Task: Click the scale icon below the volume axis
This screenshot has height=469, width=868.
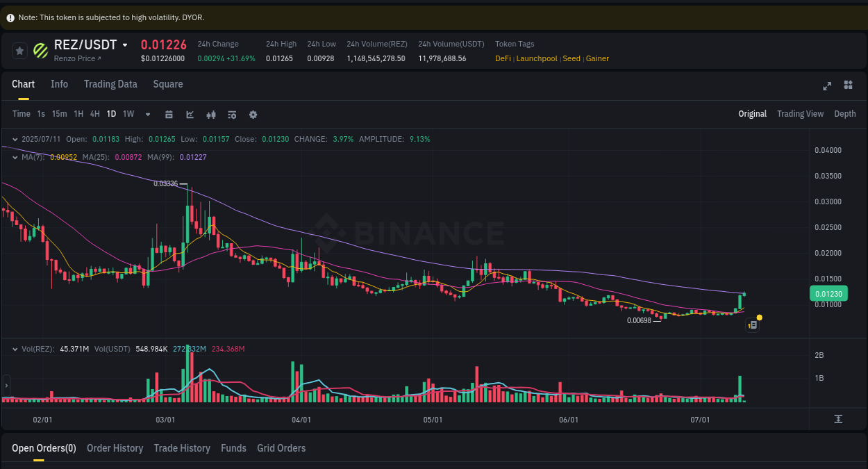Action: (x=838, y=420)
